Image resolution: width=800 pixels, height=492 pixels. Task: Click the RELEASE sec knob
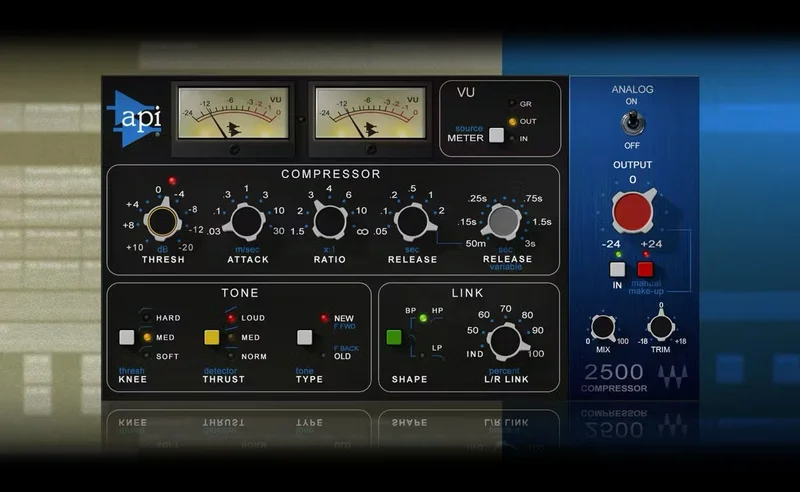pyautogui.click(x=413, y=222)
